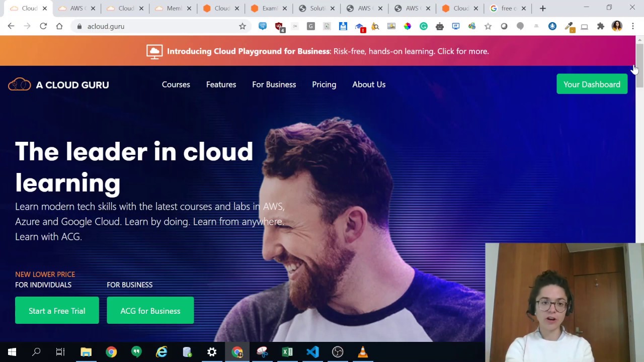This screenshot has height=362, width=644.
Task: Open the browser home page icon
Action: click(59, 26)
